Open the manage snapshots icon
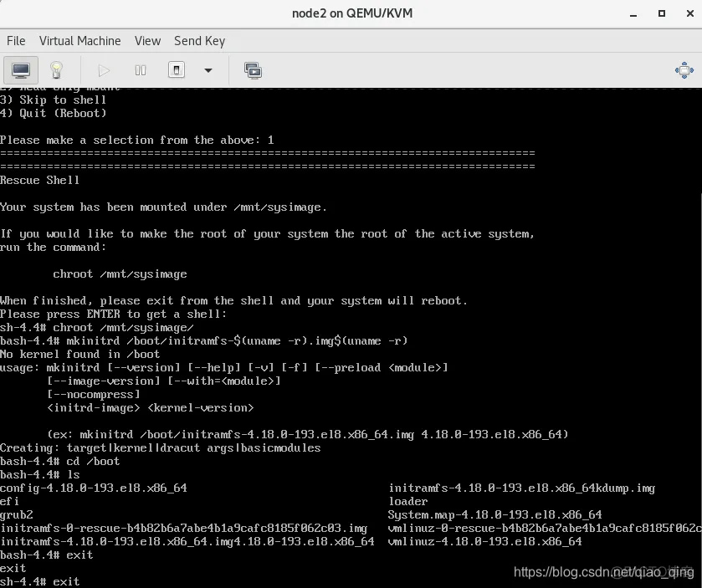Screen dimensions: 702x588 tap(253, 70)
